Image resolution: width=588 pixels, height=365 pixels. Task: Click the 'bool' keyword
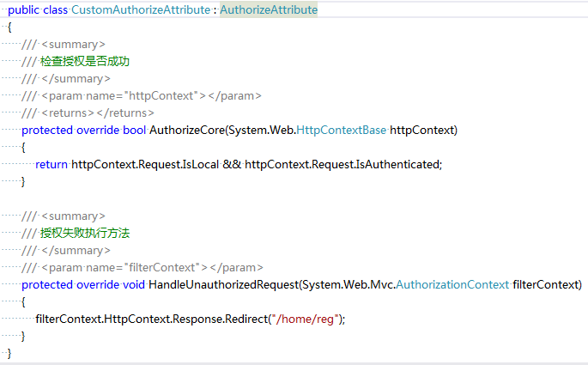(134, 131)
